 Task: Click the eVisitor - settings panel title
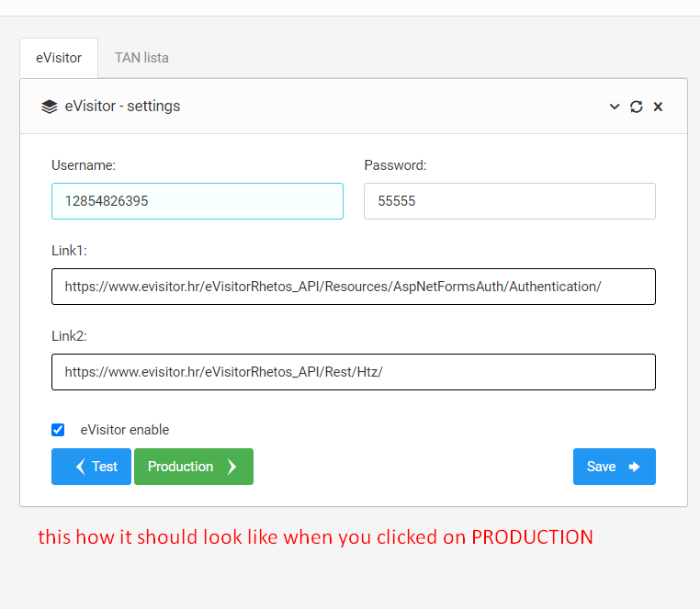coord(123,107)
